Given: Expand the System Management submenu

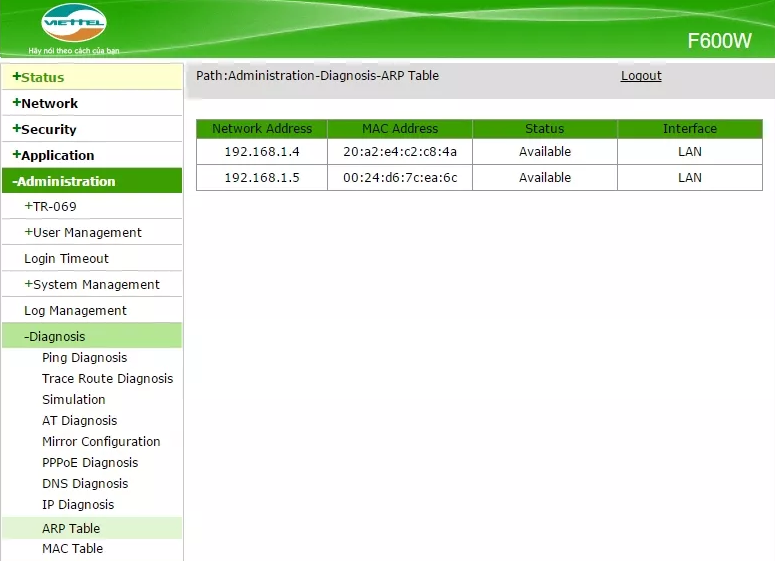Looking at the screenshot, I should tap(92, 285).
